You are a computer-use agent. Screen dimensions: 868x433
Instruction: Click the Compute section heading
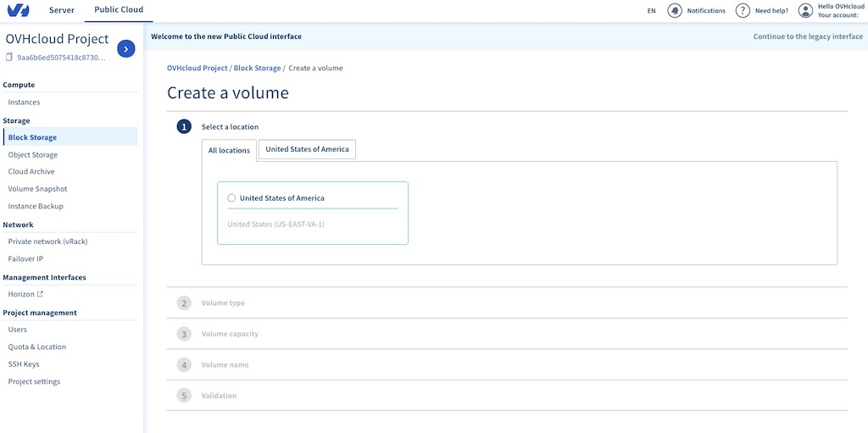(19, 85)
